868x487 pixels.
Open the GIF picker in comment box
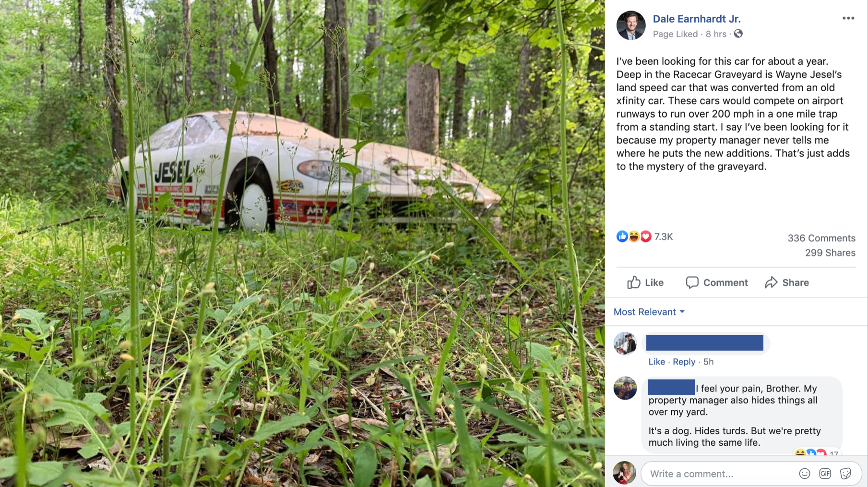click(825, 474)
